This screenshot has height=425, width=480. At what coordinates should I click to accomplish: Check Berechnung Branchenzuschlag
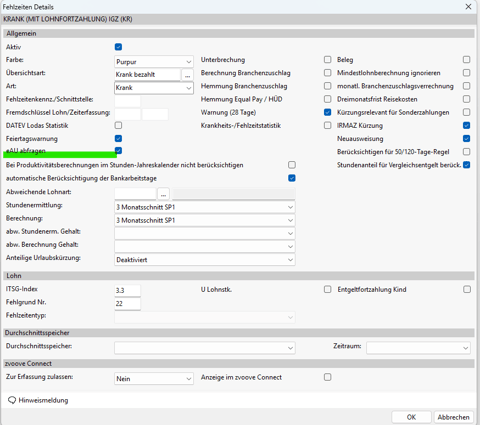point(328,73)
